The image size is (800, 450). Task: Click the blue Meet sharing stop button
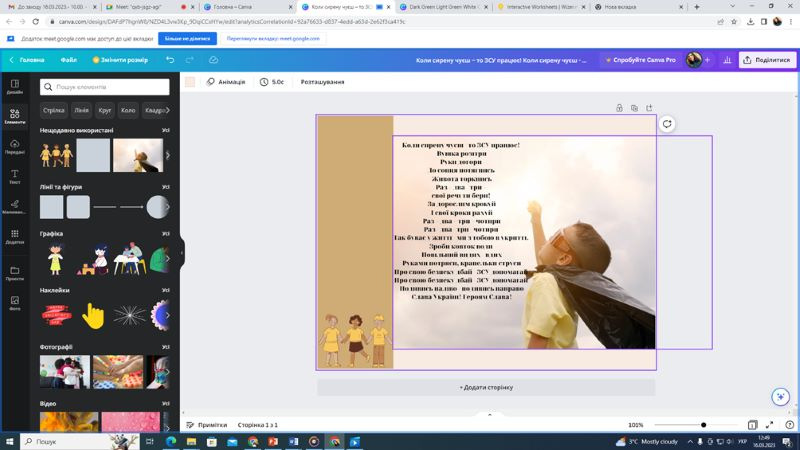pos(187,38)
